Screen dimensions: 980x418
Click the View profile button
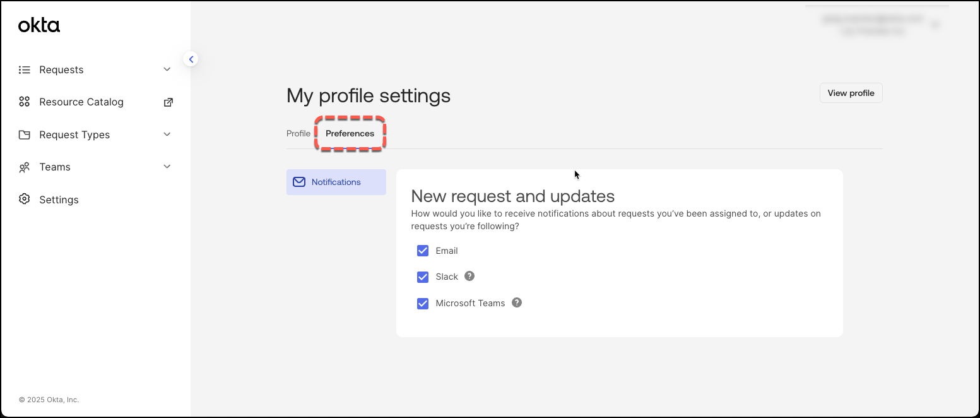[851, 93]
